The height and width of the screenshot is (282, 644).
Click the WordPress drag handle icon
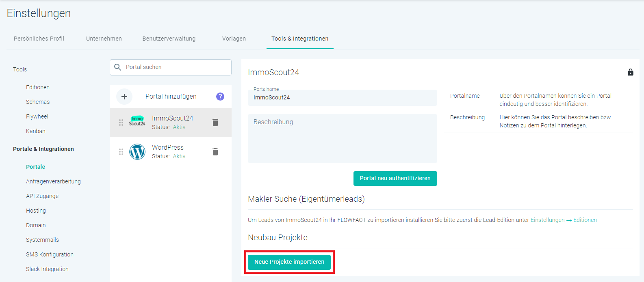121,152
